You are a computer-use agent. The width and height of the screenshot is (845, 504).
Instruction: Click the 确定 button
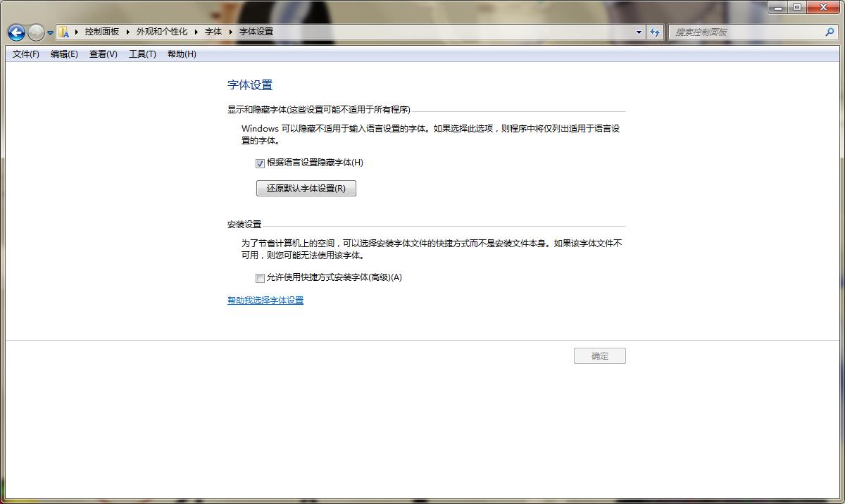pos(599,355)
